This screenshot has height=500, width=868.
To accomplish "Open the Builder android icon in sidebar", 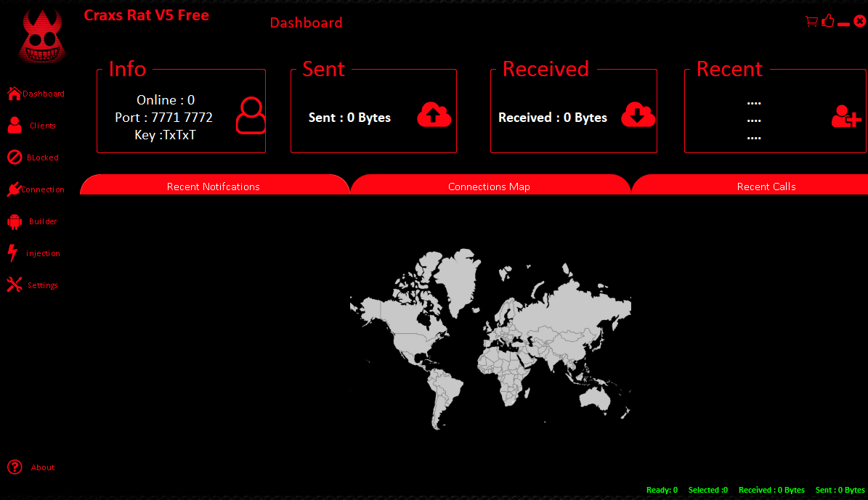I will click(x=15, y=222).
